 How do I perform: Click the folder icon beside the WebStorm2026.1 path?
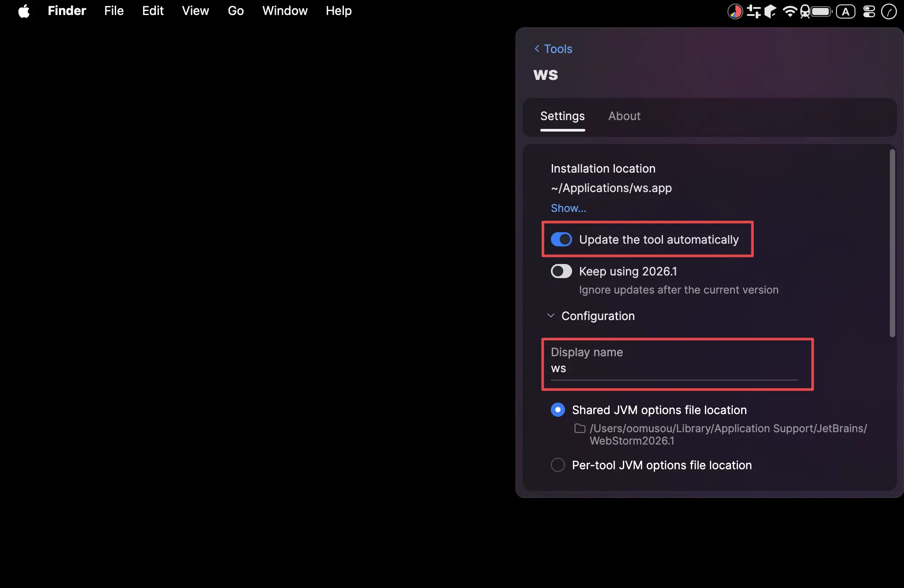tap(580, 428)
